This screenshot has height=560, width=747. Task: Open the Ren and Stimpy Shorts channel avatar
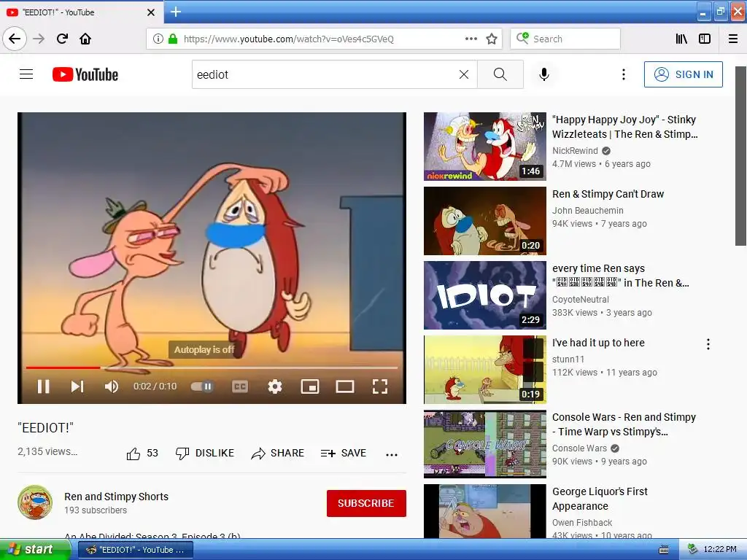(35, 502)
